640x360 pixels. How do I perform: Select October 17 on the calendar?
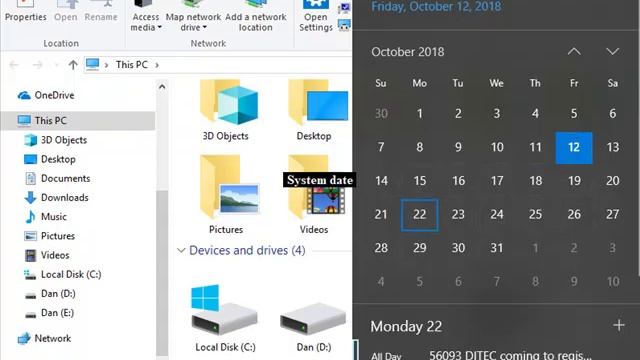pos(497,181)
